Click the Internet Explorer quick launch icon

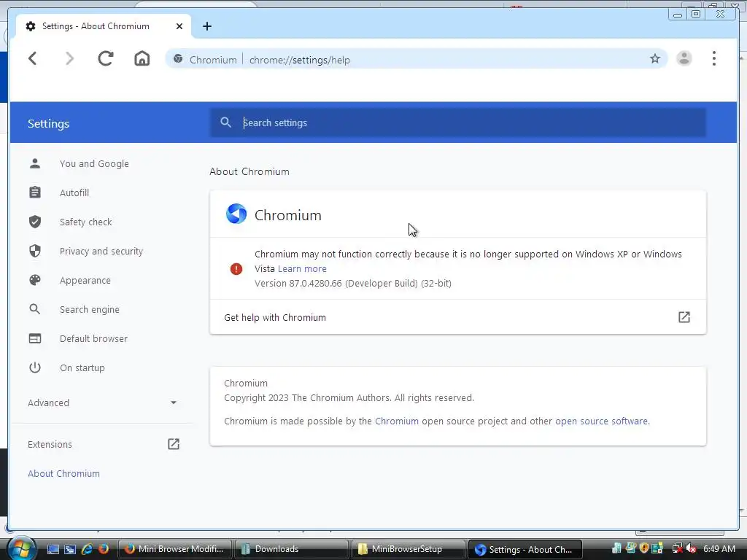pyautogui.click(x=88, y=549)
